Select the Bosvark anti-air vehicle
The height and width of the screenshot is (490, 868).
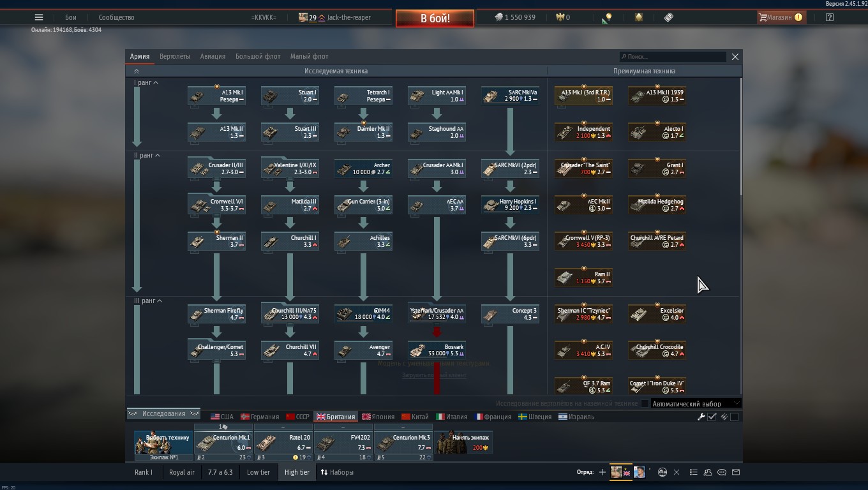[437, 350]
